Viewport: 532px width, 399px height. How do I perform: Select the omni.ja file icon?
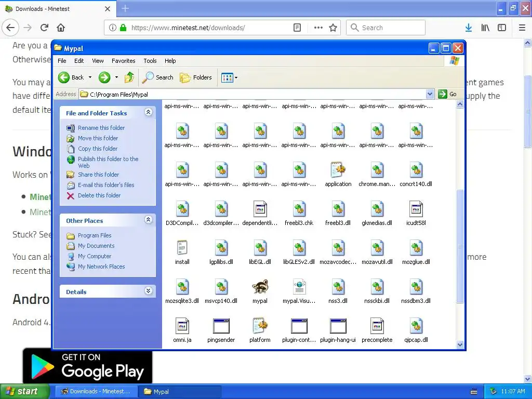click(x=182, y=326)
